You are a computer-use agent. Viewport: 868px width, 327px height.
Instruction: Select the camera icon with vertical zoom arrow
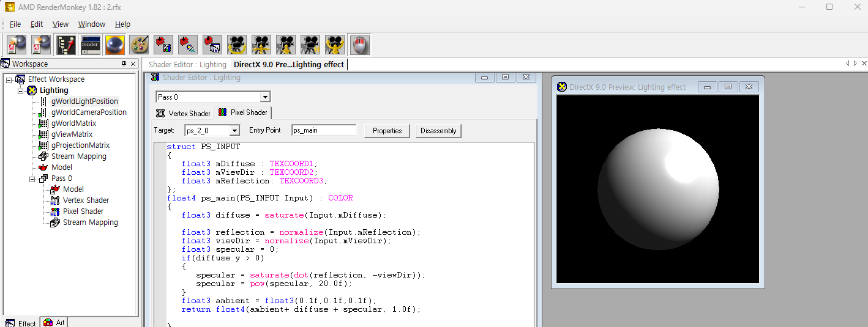click(286, 45)
